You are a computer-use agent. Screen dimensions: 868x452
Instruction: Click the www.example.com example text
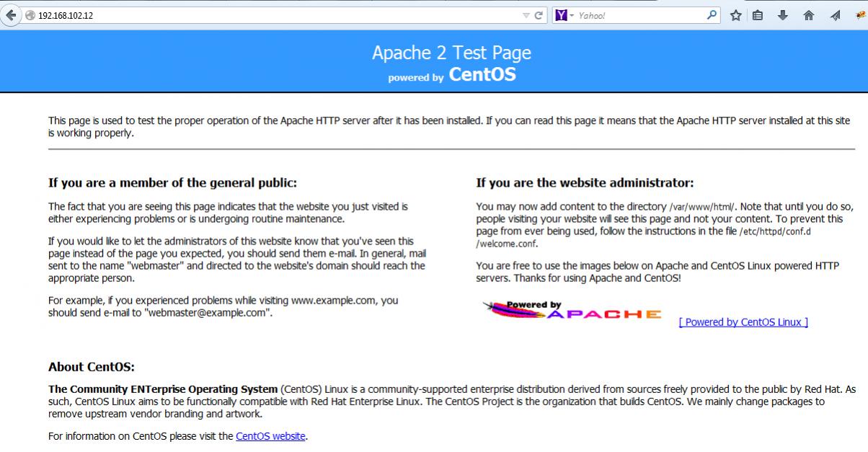[x=334, y=301]
